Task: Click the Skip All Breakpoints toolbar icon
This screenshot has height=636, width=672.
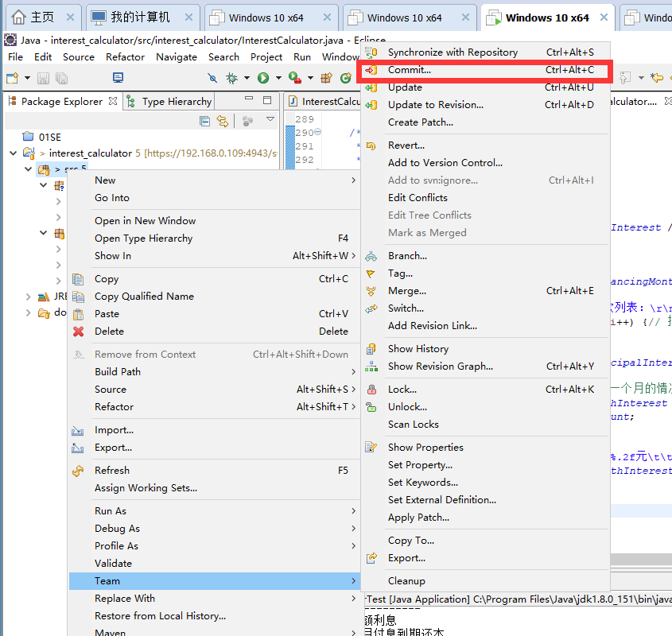Action: pos(212,78)
